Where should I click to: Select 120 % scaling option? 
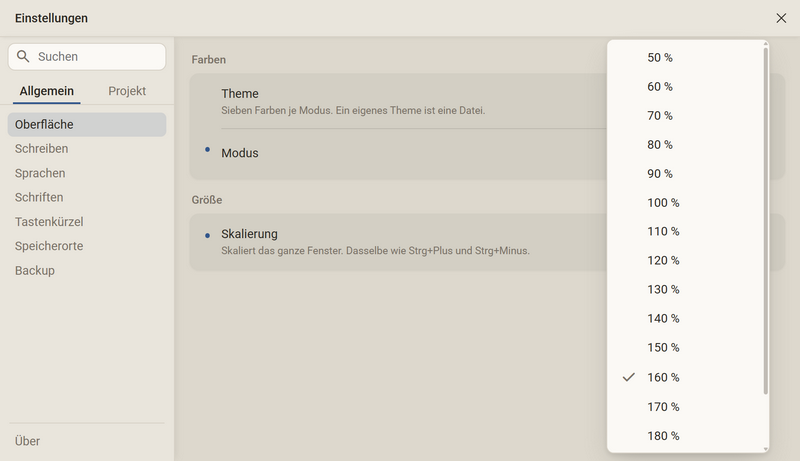tap(685, 261)
